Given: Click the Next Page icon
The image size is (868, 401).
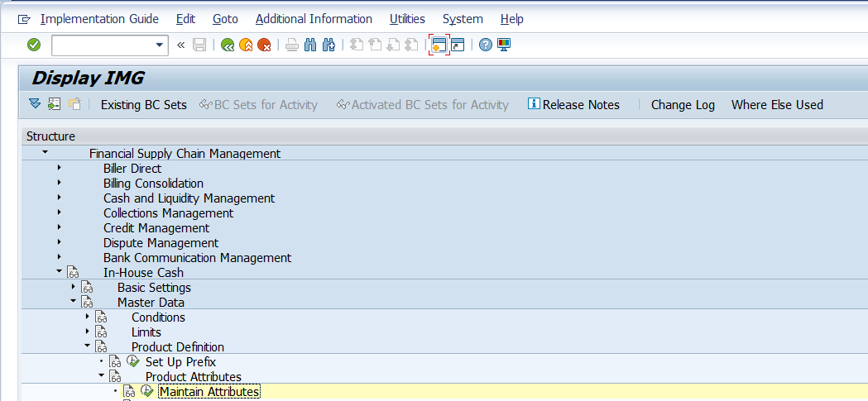Looking at the screenshot, I should pyautogui.click(x=393, y=45).
